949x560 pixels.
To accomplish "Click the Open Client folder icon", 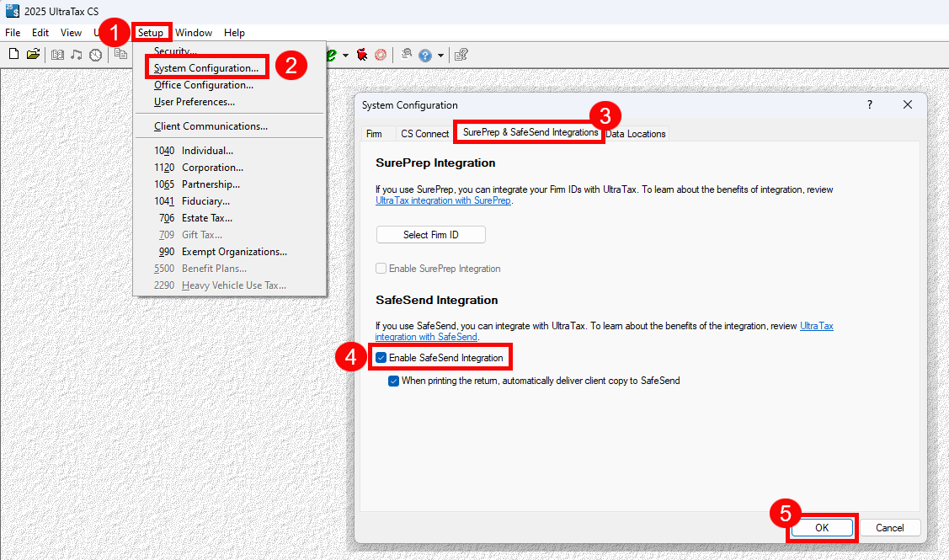I will (x=33, y=55).
